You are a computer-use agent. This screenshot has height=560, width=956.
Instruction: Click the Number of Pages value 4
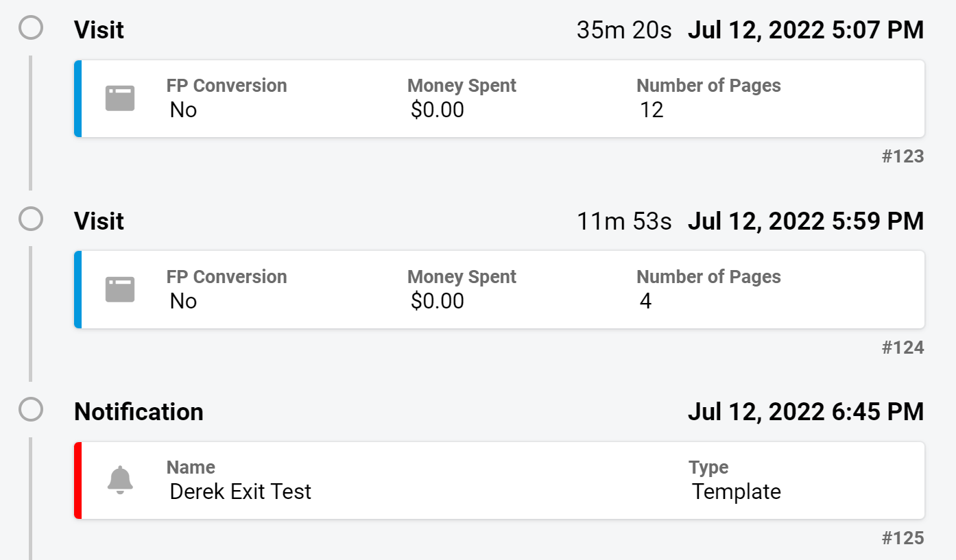tap(645, 301)
